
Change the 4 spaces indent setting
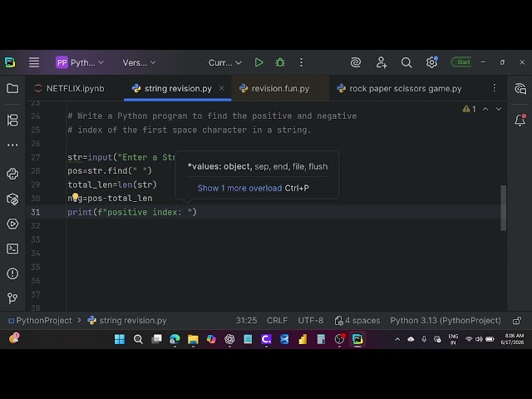tap(357, 321)
